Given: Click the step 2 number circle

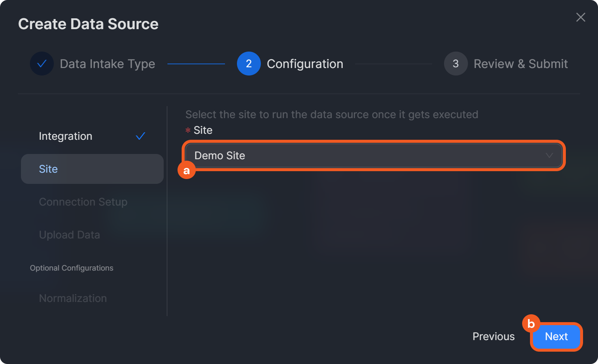Looking at the screenshot, I should point(249,64).
